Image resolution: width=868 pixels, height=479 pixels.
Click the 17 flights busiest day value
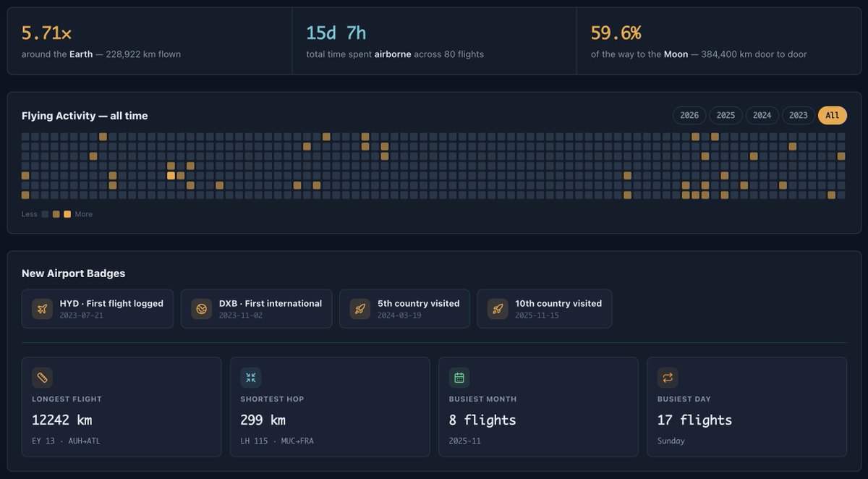click(x=694, y=420)
